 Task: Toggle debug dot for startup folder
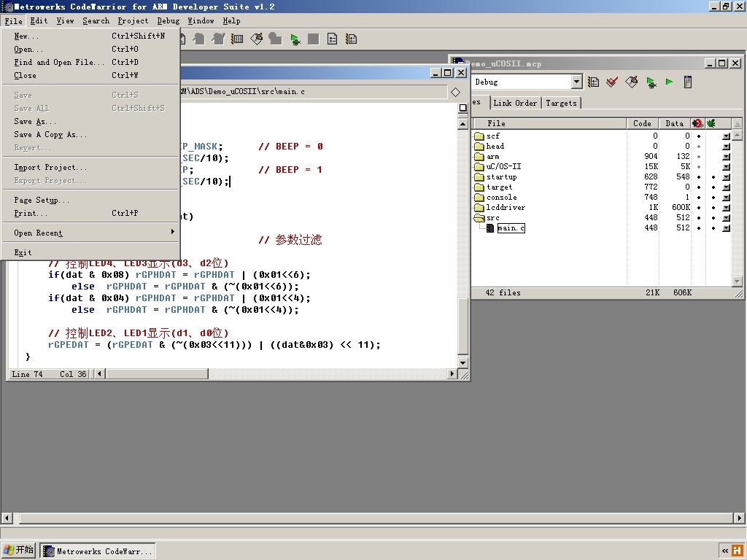(x=713, y=177)
